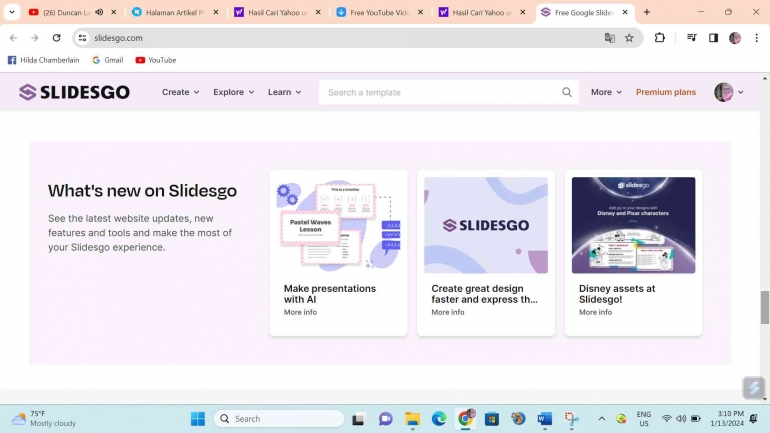The width and height of the screenshot is (770, 433).
Task: Open Microsoft Edge from the taskbar
Action: (x=439, y=419)
